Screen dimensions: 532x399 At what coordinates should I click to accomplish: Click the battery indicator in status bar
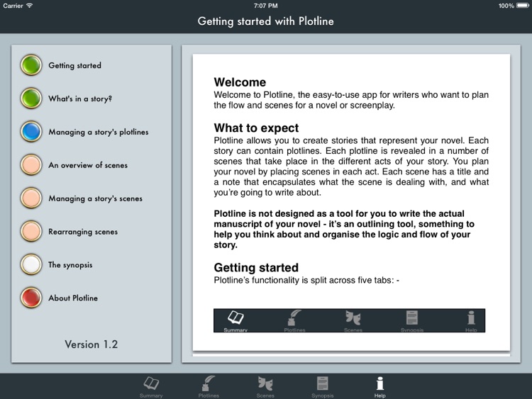[x=523, y=6]
